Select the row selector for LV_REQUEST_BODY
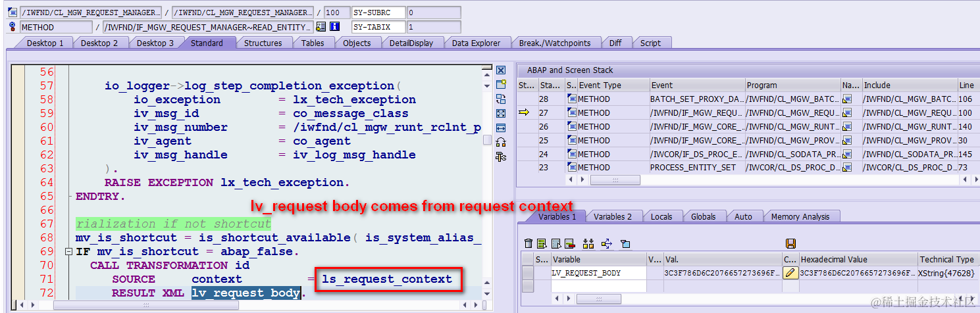Viewport: 980px width, 313px height. click(x=527, y=273)
